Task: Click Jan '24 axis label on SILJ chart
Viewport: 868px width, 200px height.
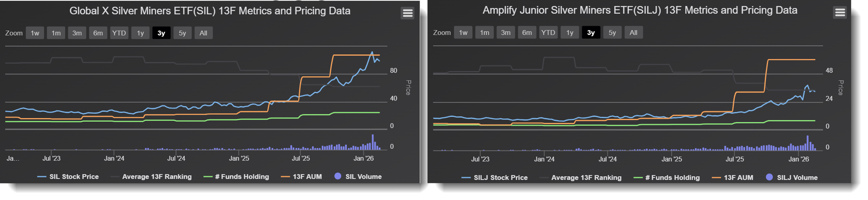Action: [x=544, y=159]
